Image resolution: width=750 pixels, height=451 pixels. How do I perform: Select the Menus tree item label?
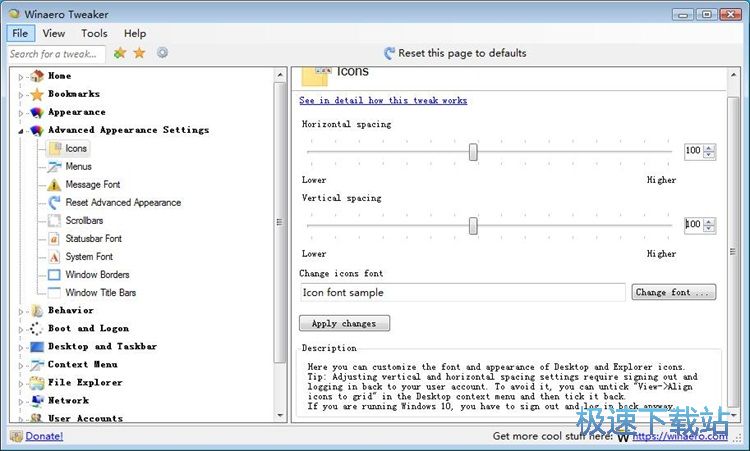pyautogui.click(x=78, y=166)
